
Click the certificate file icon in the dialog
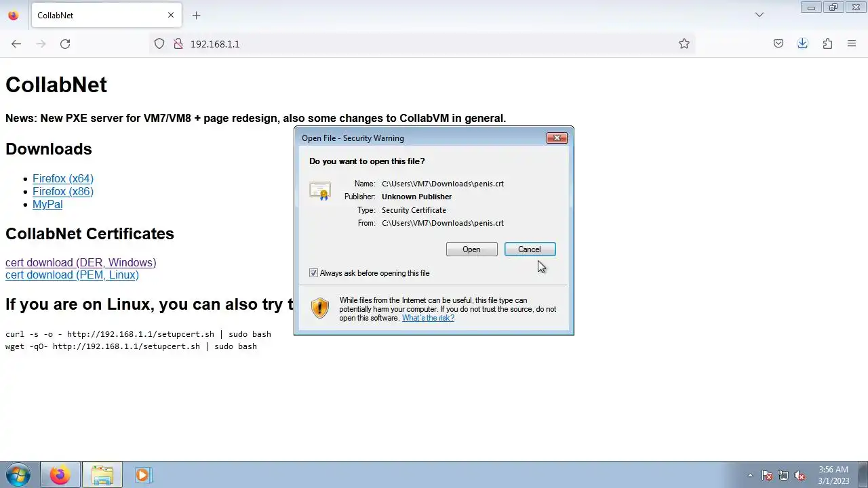point(320,190)
